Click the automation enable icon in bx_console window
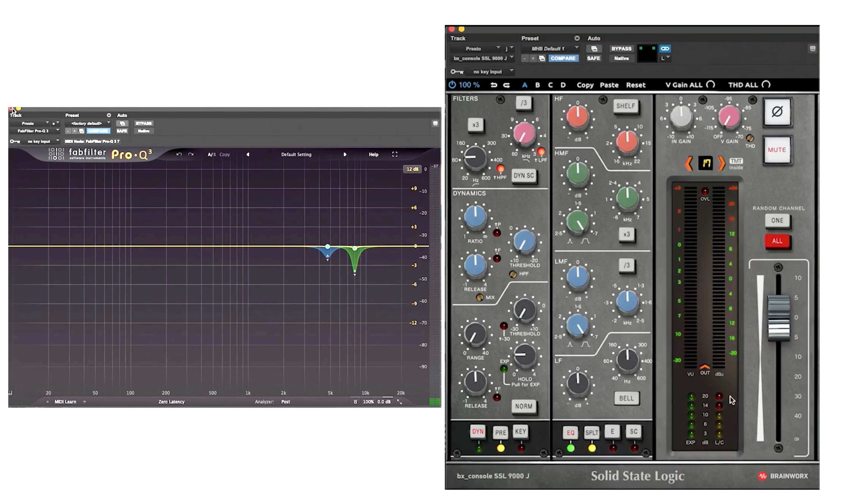Image resolution: width=868 pixels, height=497 pixels. [594, 48]
